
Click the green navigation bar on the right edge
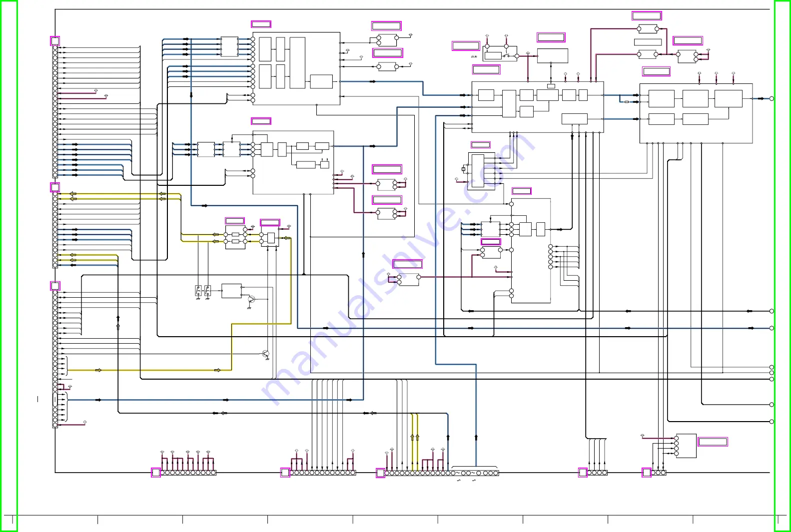[x=783, y=266]
